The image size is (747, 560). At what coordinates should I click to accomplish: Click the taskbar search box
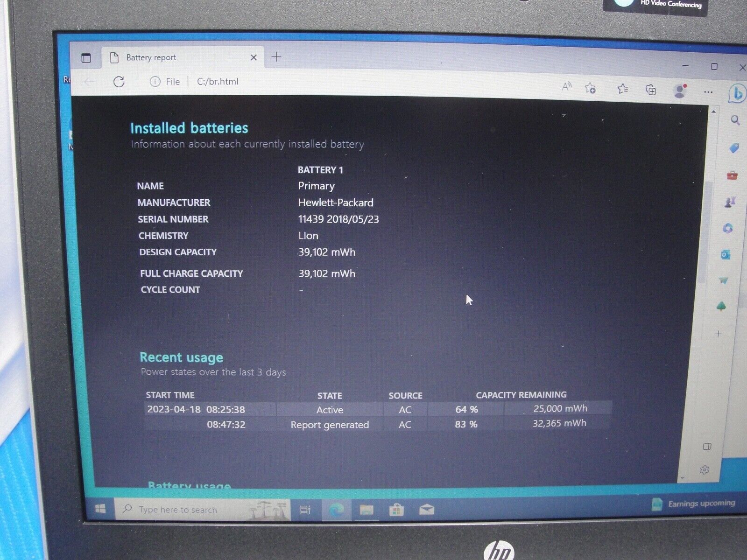(x=202, y=510)
